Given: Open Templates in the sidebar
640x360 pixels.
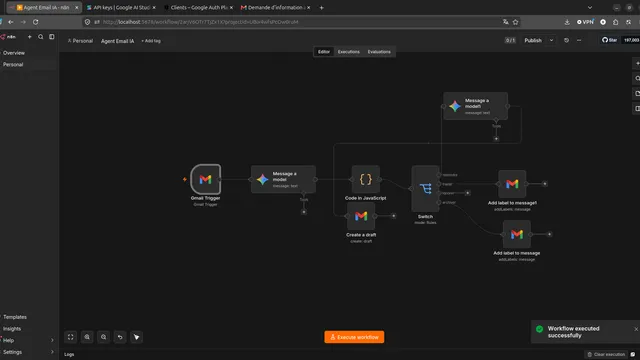Looking at the screenshot, I should tap(15, 317).
